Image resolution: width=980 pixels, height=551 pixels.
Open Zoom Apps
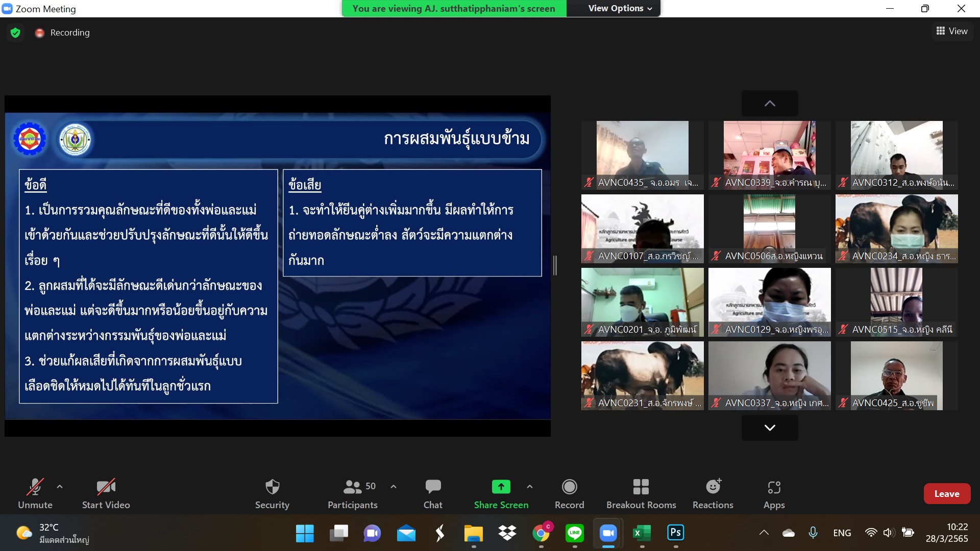774,493
